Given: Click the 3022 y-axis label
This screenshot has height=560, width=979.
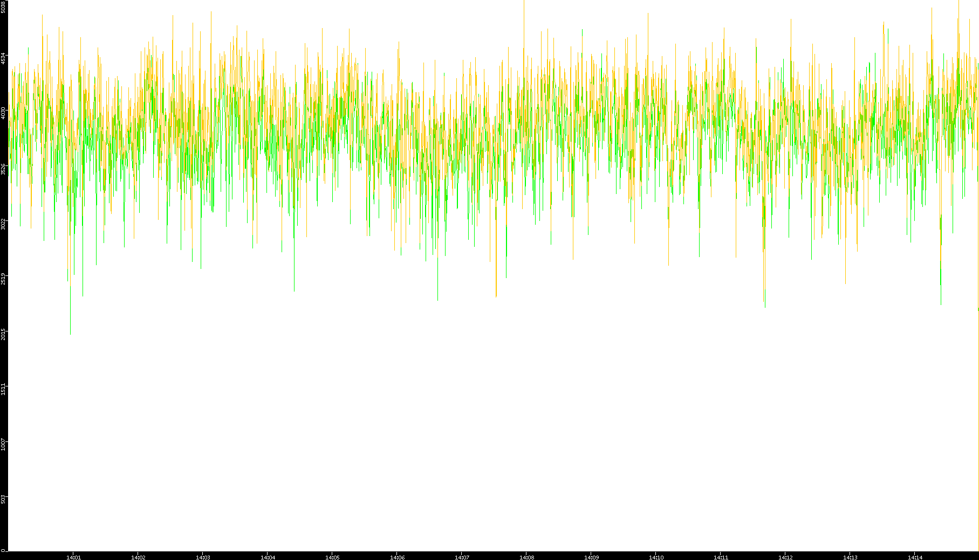Looking at the screenshot, I should point(4,224).
